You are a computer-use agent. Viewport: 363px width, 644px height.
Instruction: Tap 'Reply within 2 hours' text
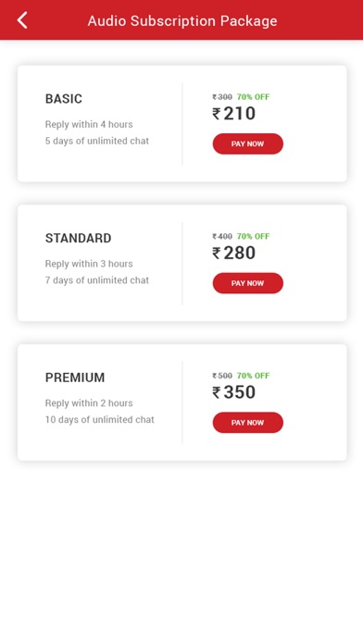pyautogui.click(x=89, y=402)
